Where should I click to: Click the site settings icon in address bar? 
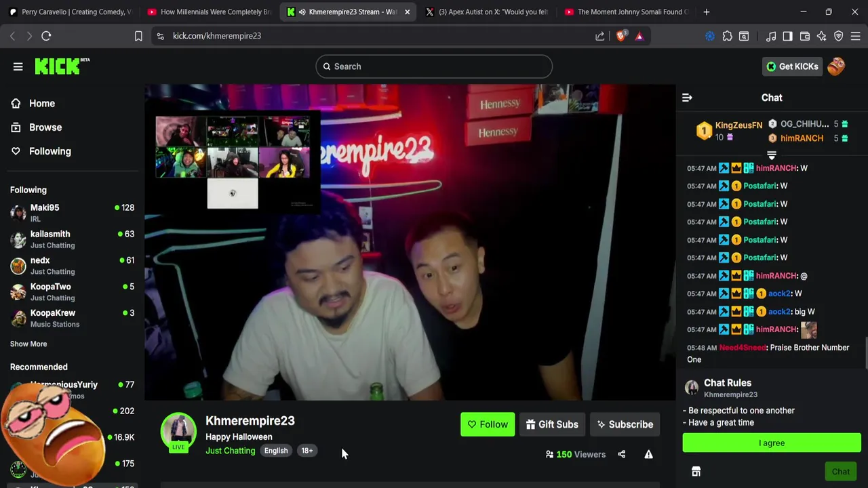(x=160, y=36)
